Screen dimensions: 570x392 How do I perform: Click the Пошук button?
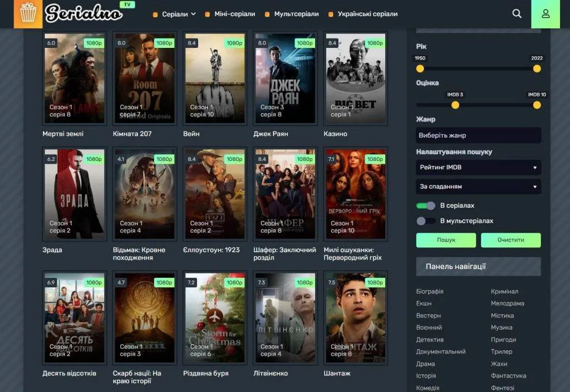(x=446, y=240)
